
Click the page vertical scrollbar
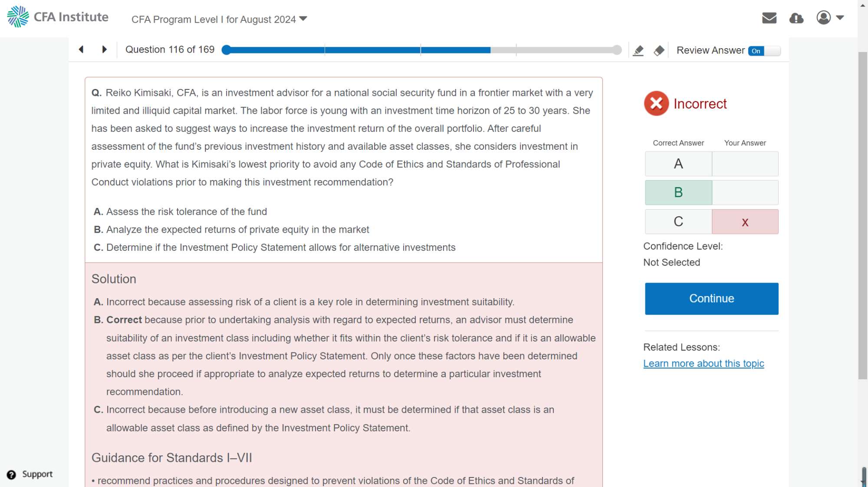[x=862, y=217]
